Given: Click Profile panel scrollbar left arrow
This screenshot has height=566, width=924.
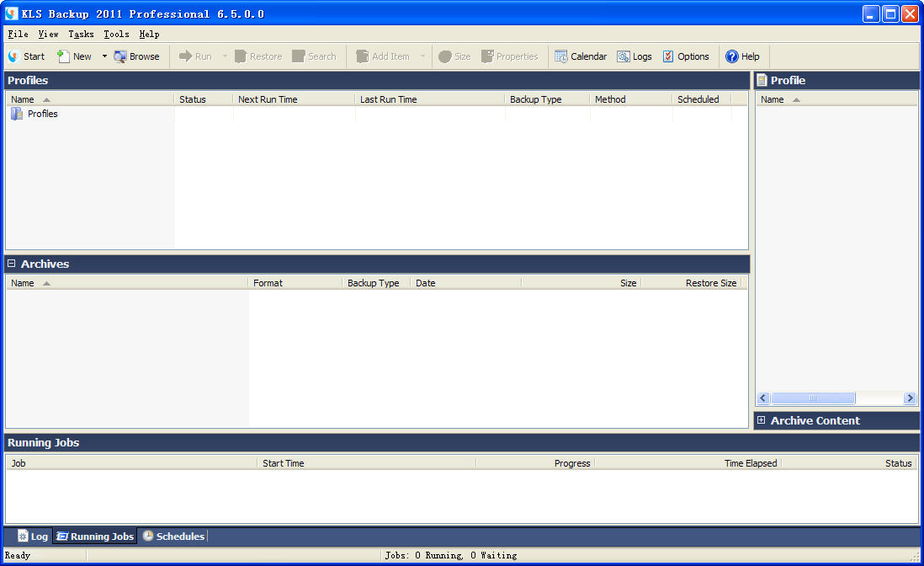Looking at the screenshot, I should point(763,398).
